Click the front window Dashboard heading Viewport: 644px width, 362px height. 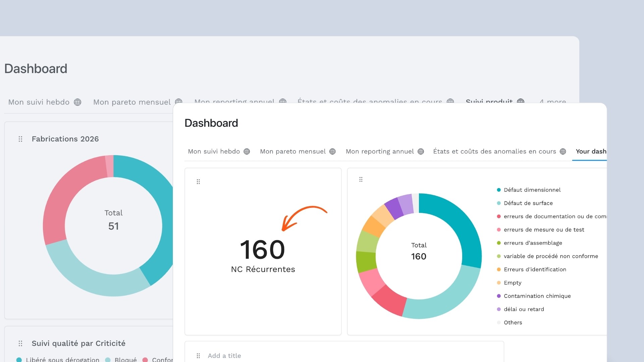tap(211, 123)
